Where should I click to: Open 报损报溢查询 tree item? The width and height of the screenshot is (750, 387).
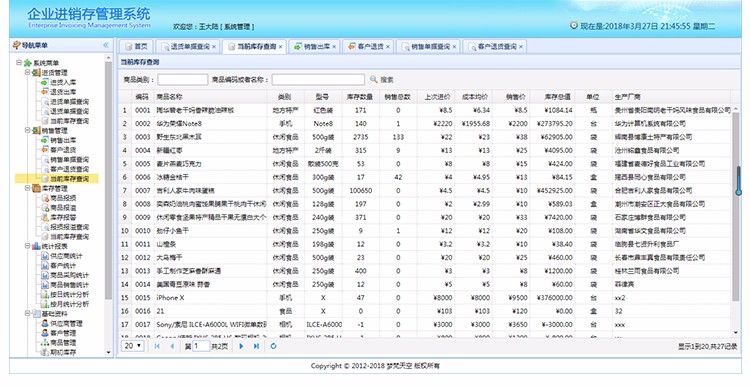click(69, 227)
